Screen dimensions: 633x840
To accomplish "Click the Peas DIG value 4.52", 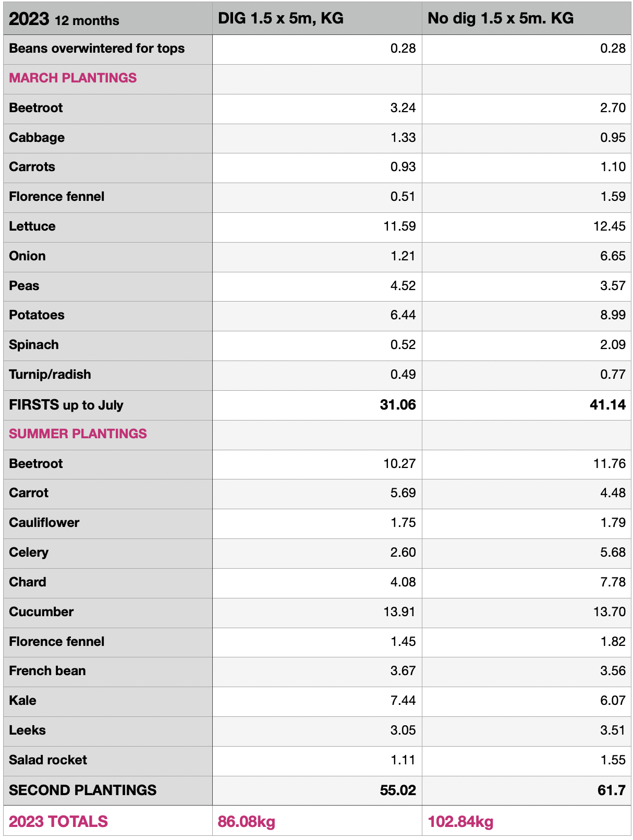I will tap(403, 286).
